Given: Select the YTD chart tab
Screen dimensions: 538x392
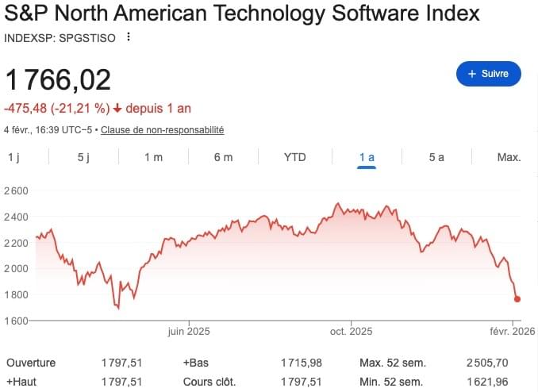Looking at the screenshot, I should (294, 157).
